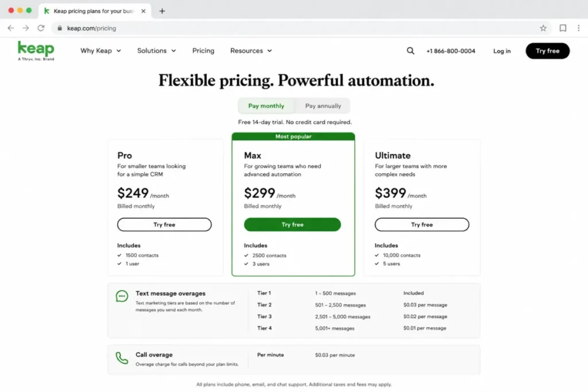The width and height of the screenshot is (588, 392).
Task: Click the black Try free header button
Action: [x=547, y=51]
